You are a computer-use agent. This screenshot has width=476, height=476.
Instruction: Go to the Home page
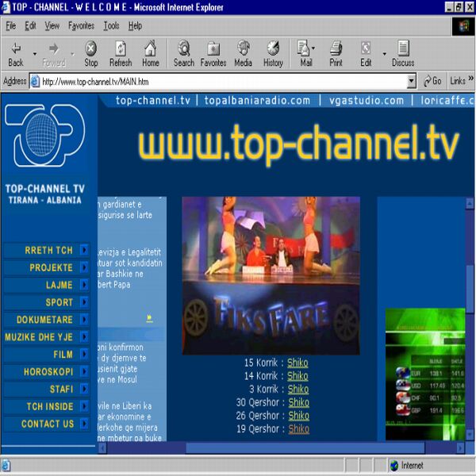150,54
